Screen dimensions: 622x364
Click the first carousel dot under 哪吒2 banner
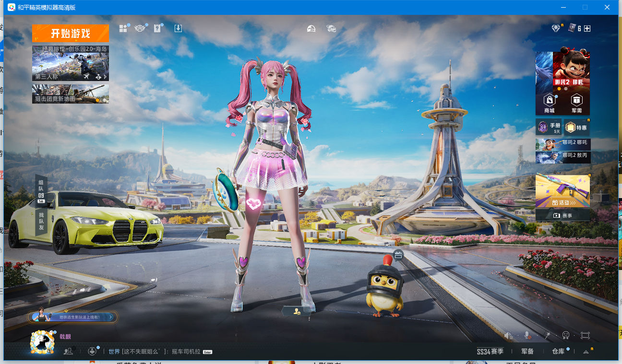559,89
